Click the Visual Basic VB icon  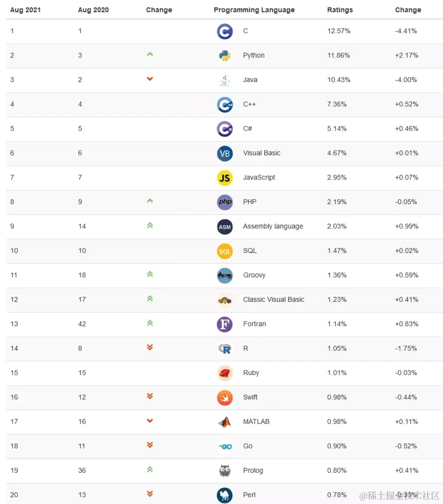[x=225, y=153]
